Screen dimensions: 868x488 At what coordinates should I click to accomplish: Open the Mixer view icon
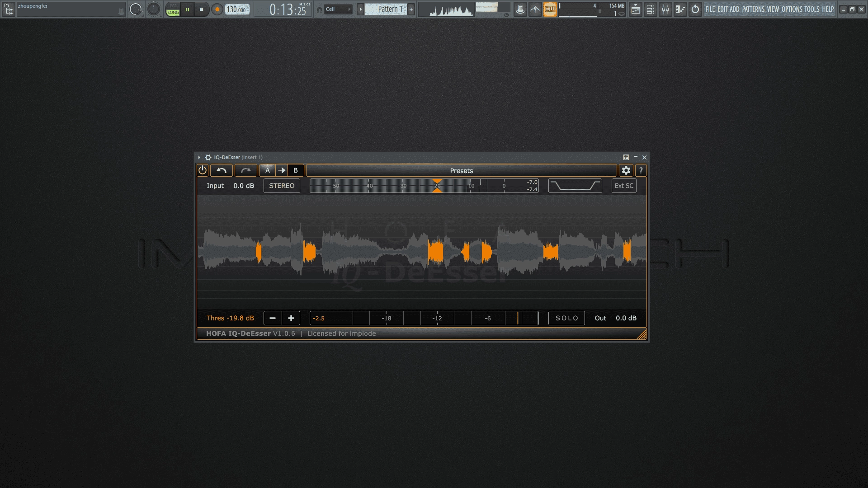(x=665, y=9)
